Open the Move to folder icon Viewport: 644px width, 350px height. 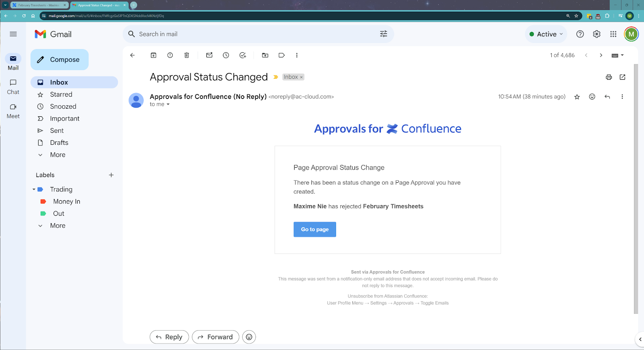[x=265, y=55]
